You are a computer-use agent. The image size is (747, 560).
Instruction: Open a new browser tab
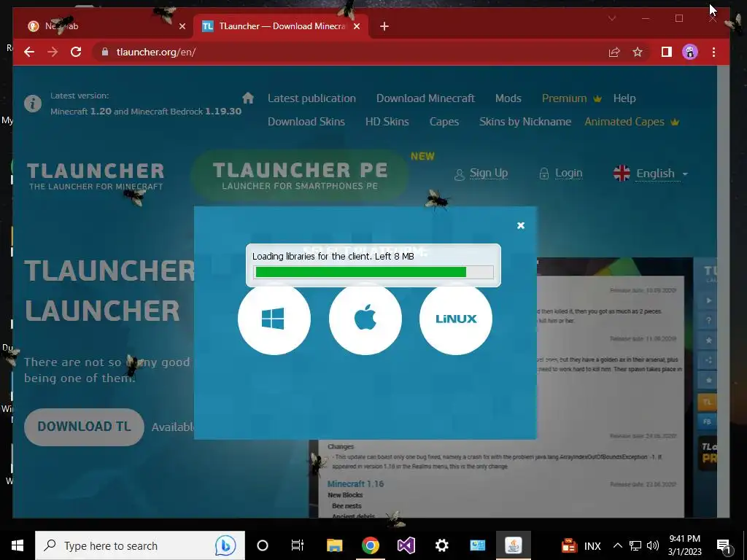point(384,27)
